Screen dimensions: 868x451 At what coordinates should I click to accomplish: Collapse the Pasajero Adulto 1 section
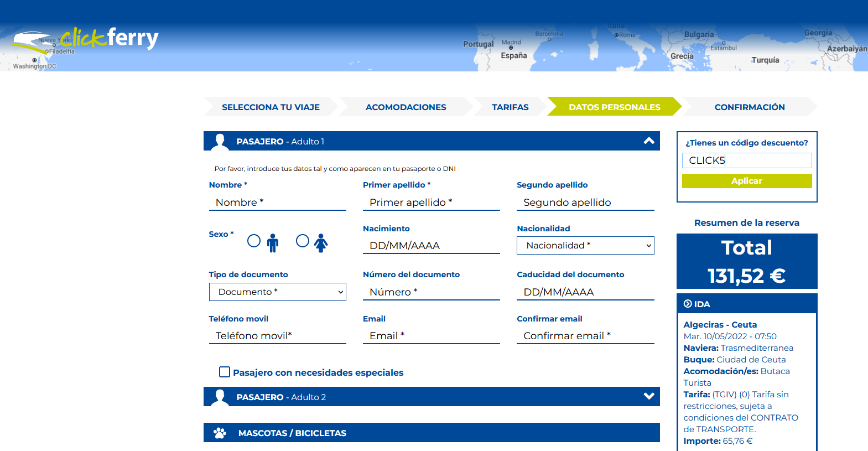pos(649,141)
